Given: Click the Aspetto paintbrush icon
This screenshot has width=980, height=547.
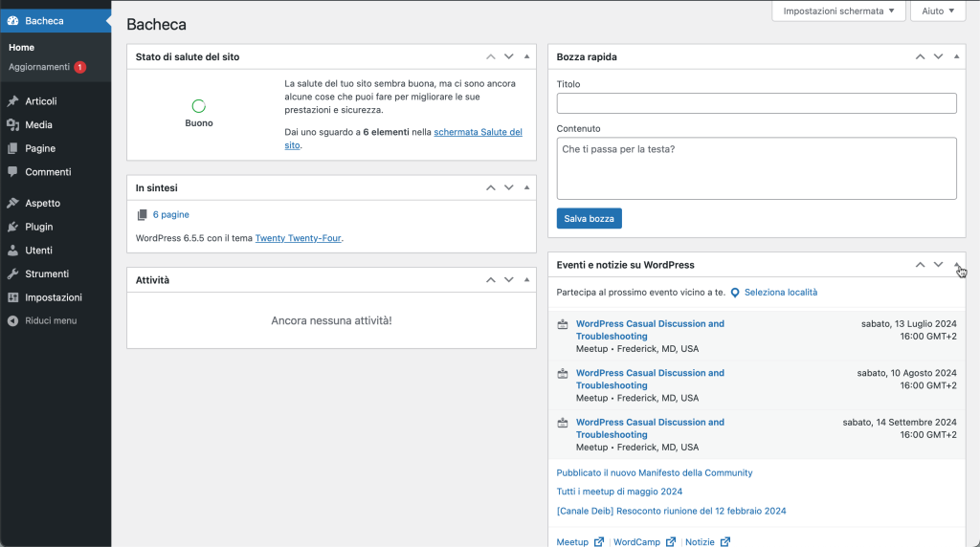Looking at the screenshot, I should [x=12, y=203].
